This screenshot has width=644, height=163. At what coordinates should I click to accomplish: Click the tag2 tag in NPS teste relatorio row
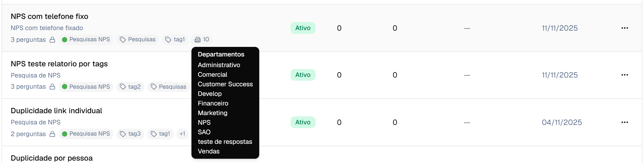point(130,87)
